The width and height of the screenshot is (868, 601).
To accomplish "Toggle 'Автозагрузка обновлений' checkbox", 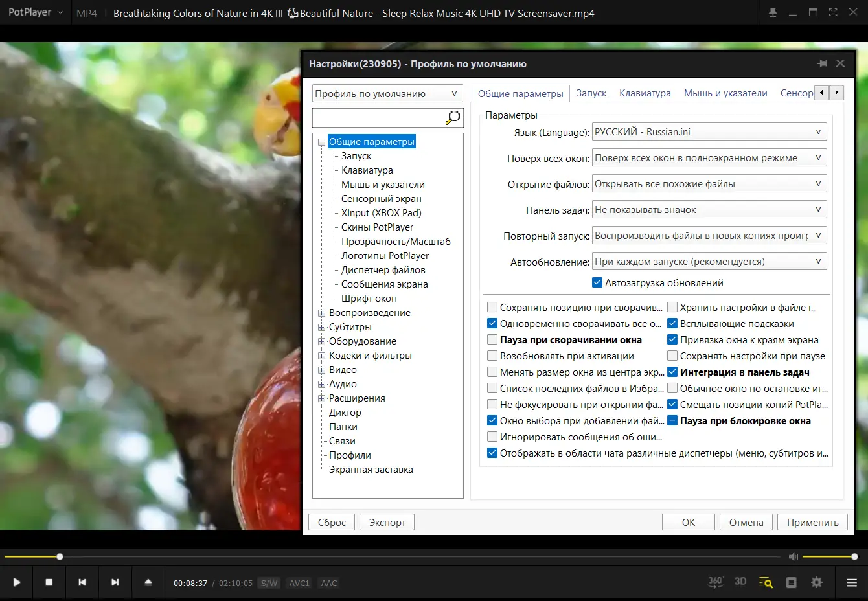I will (x=597, y=282).
